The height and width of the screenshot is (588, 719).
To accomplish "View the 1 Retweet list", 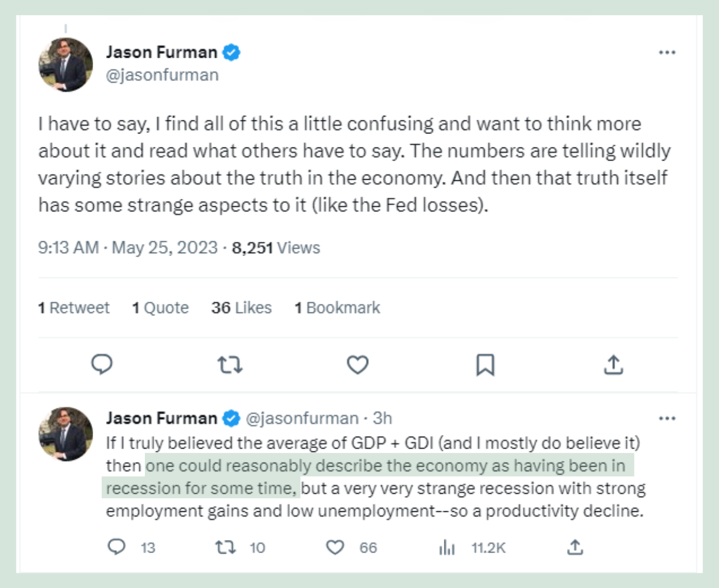I will pyautogui.click(x=74, y=308).
